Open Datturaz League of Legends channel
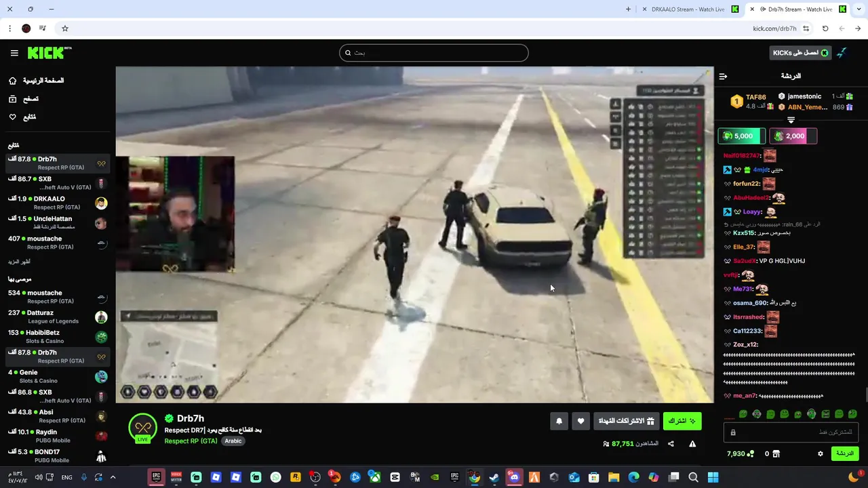The width and height of the screenshot is (868, 488). (x=58, y=317)
